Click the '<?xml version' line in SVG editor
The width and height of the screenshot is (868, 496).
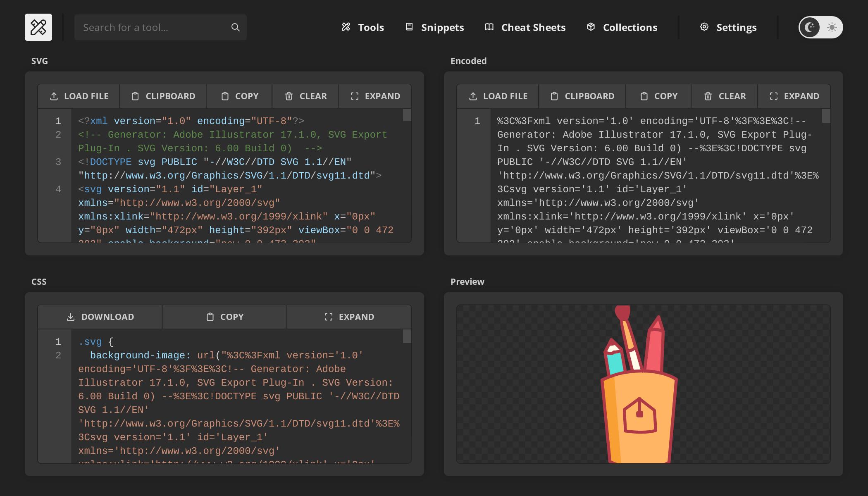[191, 121]
